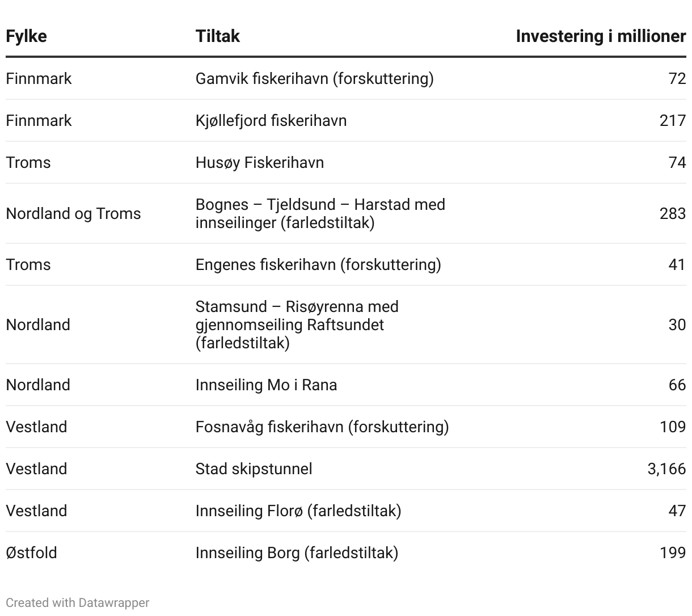Image resolution: width=692 pixels, height=616 pixels.
Task: Click the Fosnavåg fiskerihavn (forskuttering) cell
Action: (x=322, y=427)
